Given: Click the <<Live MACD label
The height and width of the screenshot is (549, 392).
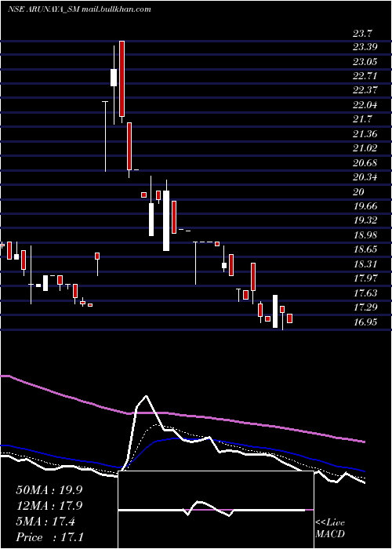Looking at the screenshot, I should 330,529.
